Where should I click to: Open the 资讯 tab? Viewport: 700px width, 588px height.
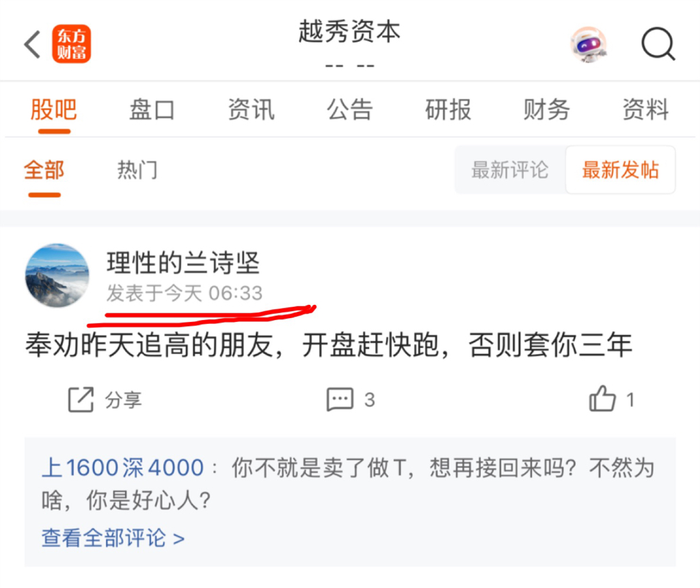[251, 109]
